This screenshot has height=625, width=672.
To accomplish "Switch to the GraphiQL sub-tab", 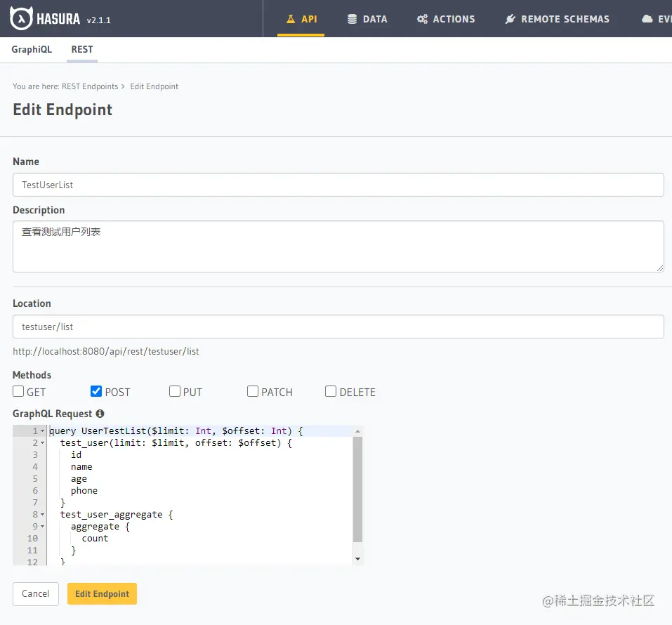I will tap(32, 49).
